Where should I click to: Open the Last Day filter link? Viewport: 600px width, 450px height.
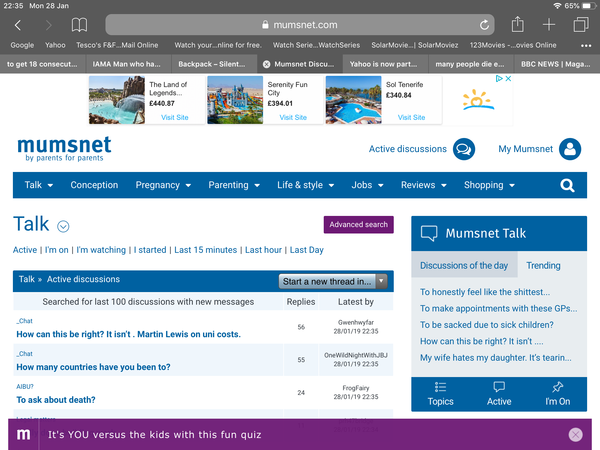[307, 250]
